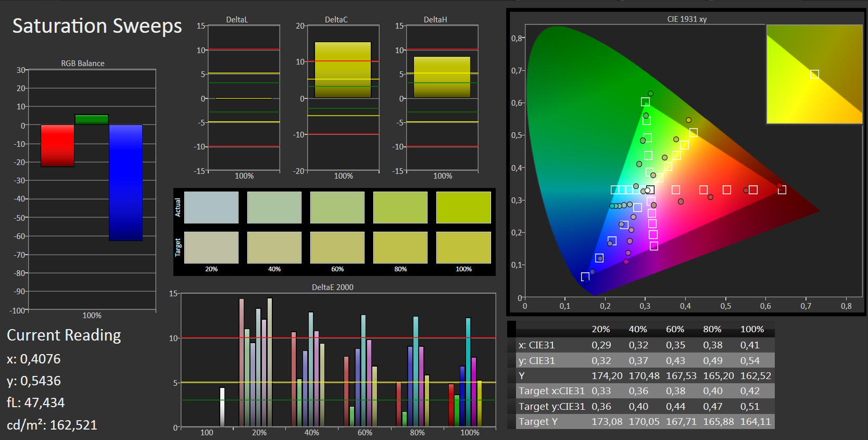Select the x: CIE31 row label in table

click(x=536, y=345)
